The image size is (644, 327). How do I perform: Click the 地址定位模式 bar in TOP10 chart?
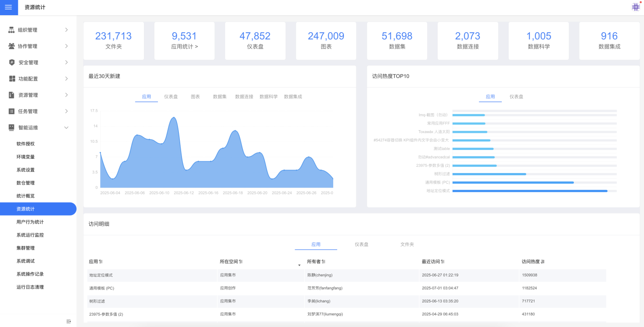click(x=530, y=191)
